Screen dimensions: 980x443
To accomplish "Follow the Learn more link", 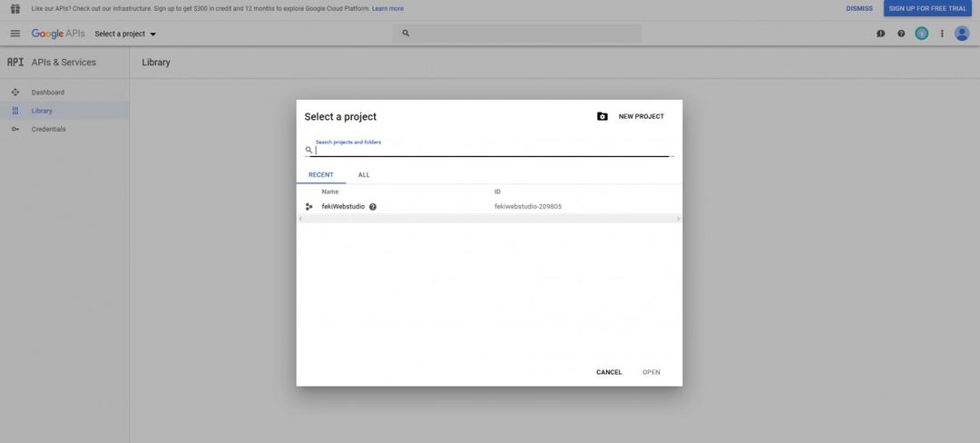I will 387,9.
